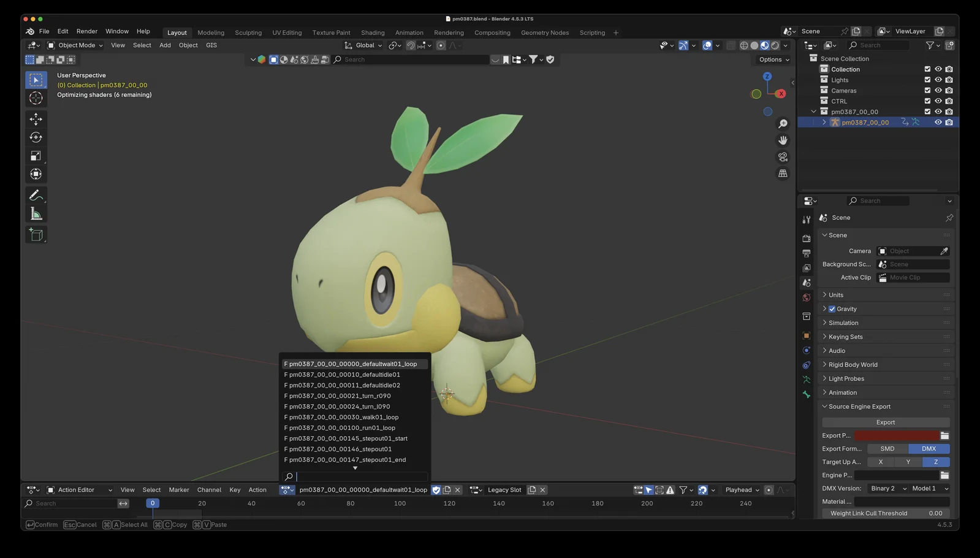Screen dimensions: 980x558
Task: Activate the Annotate pencil tool
Action: coord(36,196)
